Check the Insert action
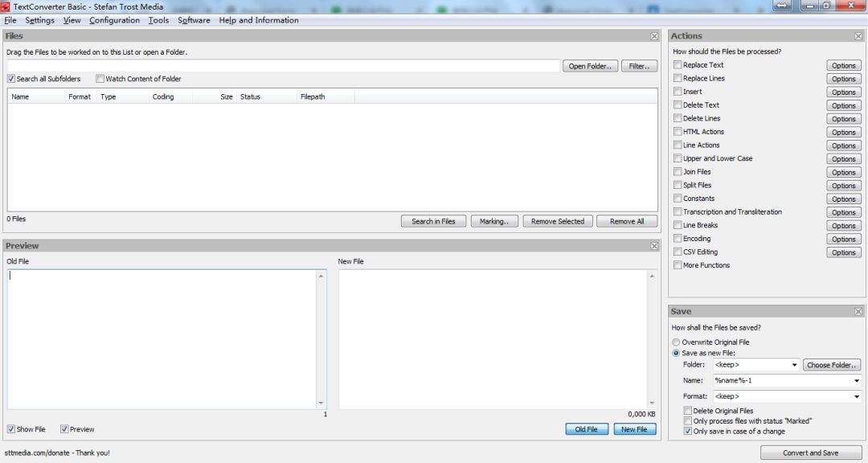This screenshot has width=868, height=463. point(678,92)
